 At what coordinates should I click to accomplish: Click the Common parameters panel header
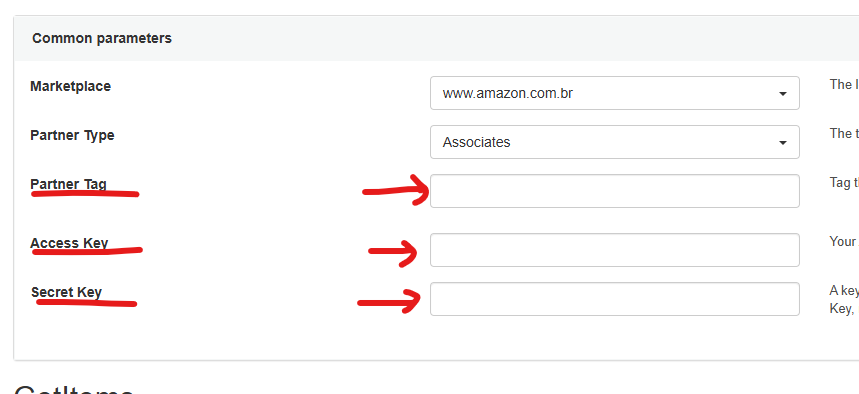[102, 38]
